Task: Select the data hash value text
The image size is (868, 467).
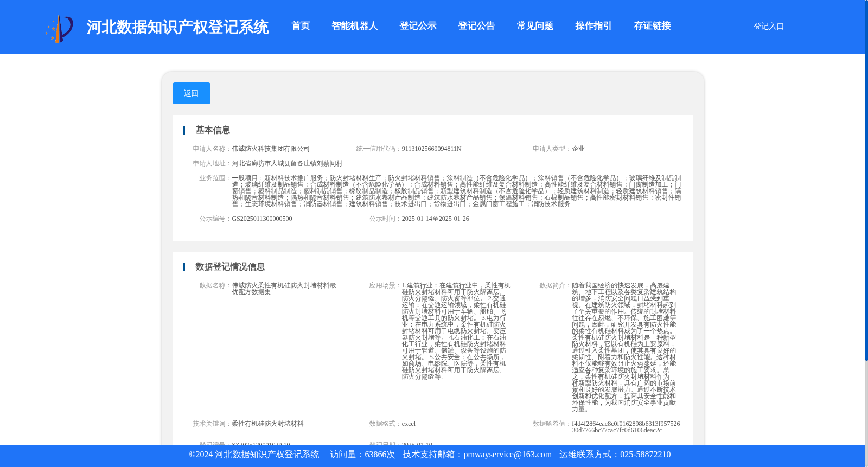Action: [626, 427]
